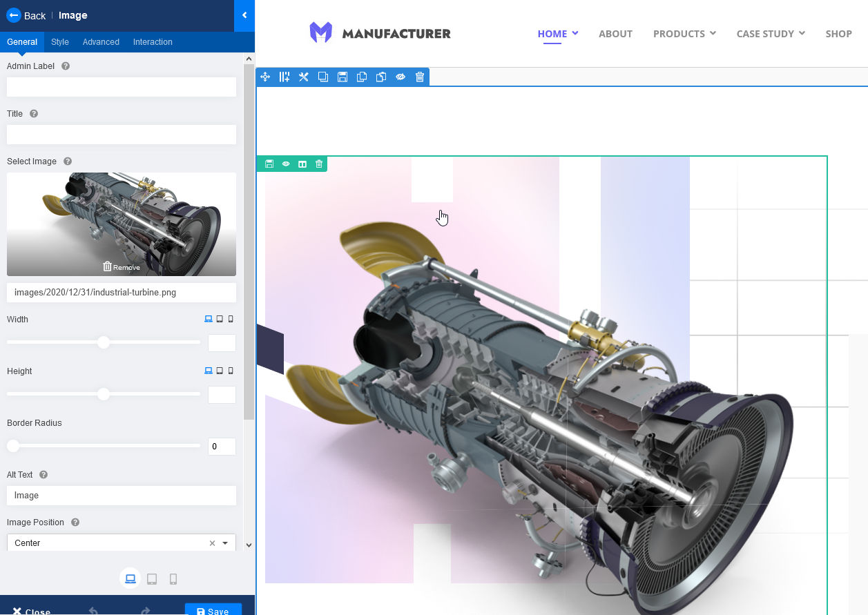
Task: Expand the PRODUCTS menu in site header
Action: point(684,34)
